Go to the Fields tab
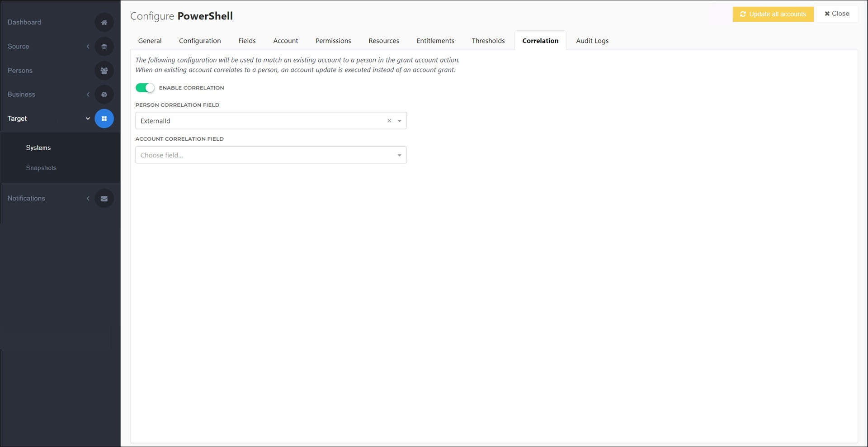 pos(247,41)
